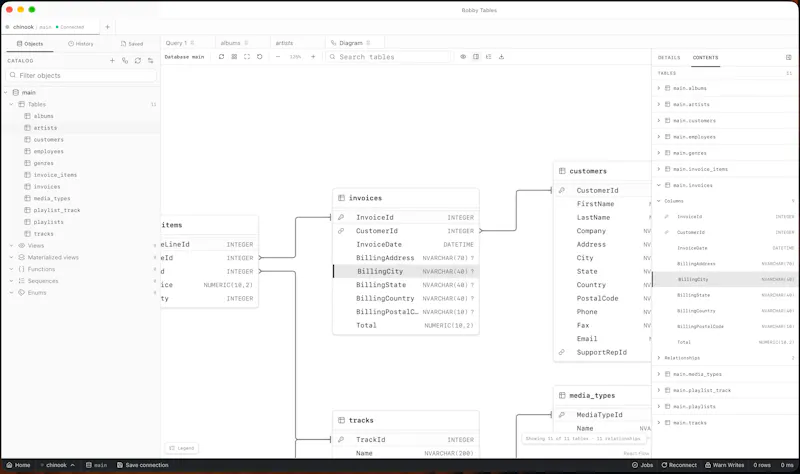The height and width of the screenshot is (474, 800).
Task: Click the Search tables field
Action: click(388, 57)
